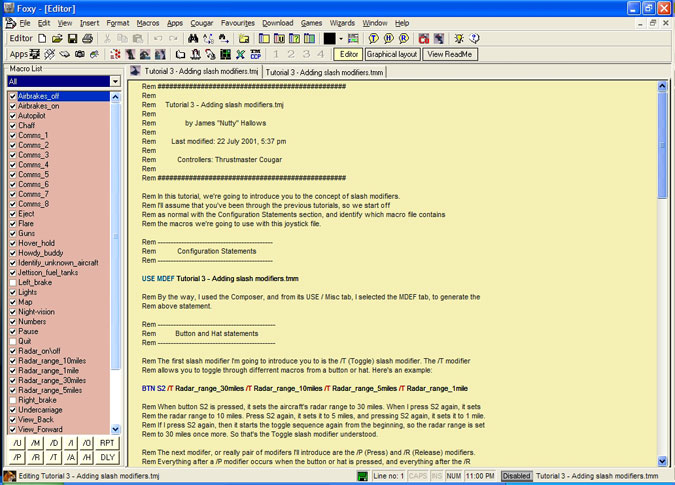Click the View ReadMe button
Viewport: 675px width, 485px height.
(449, 54)
